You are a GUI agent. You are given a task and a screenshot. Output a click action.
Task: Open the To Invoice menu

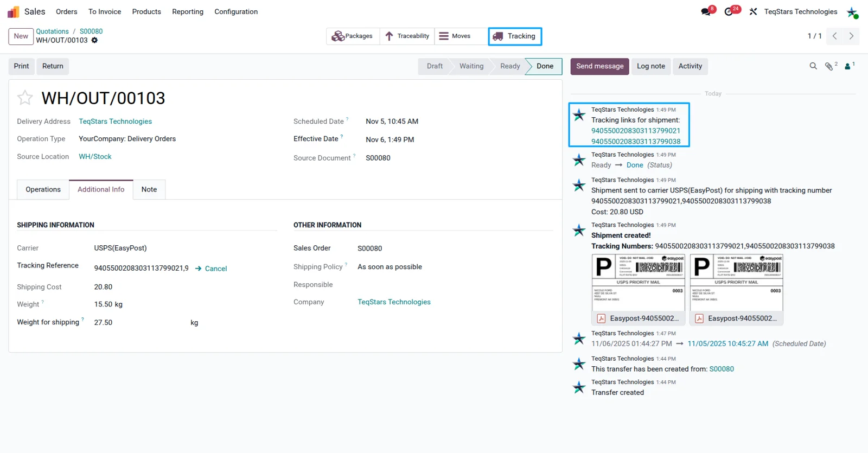click(x=105, y=11)
